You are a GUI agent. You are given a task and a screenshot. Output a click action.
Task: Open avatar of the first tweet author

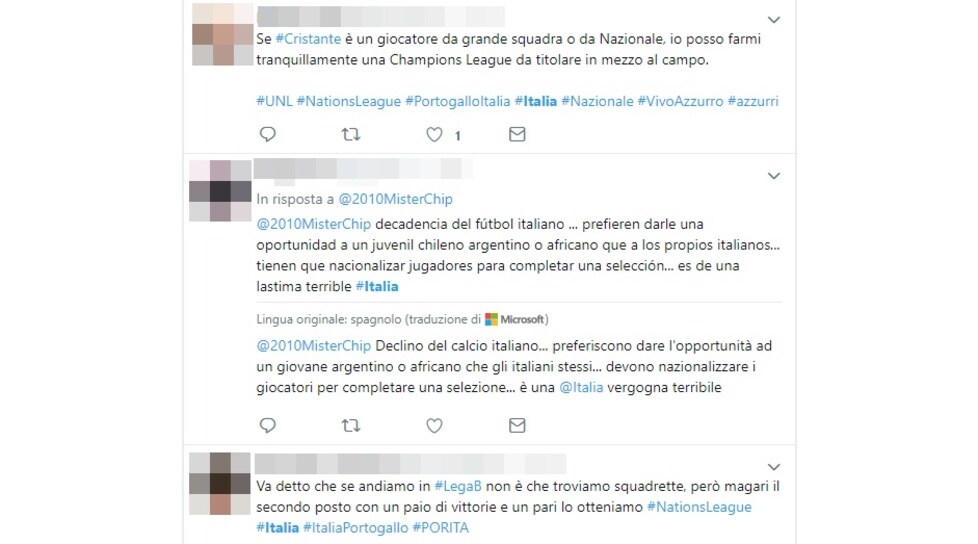[x=221, y=34]
